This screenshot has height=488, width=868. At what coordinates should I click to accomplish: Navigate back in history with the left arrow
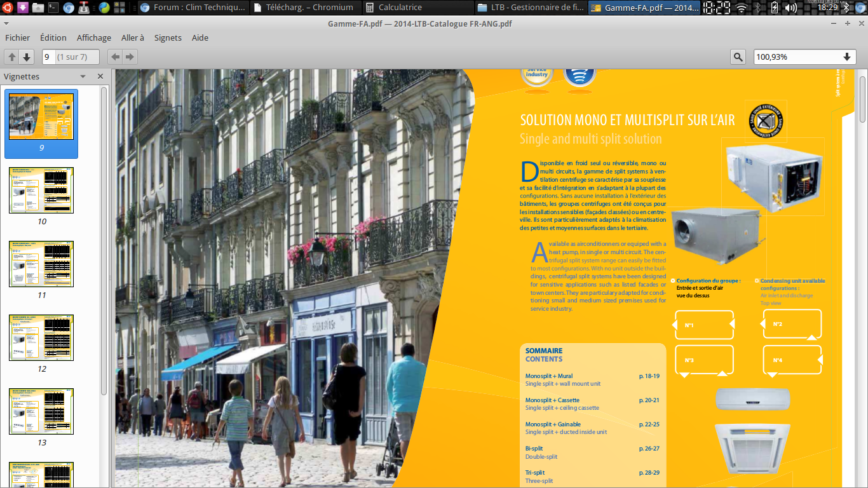pos(115,57)
